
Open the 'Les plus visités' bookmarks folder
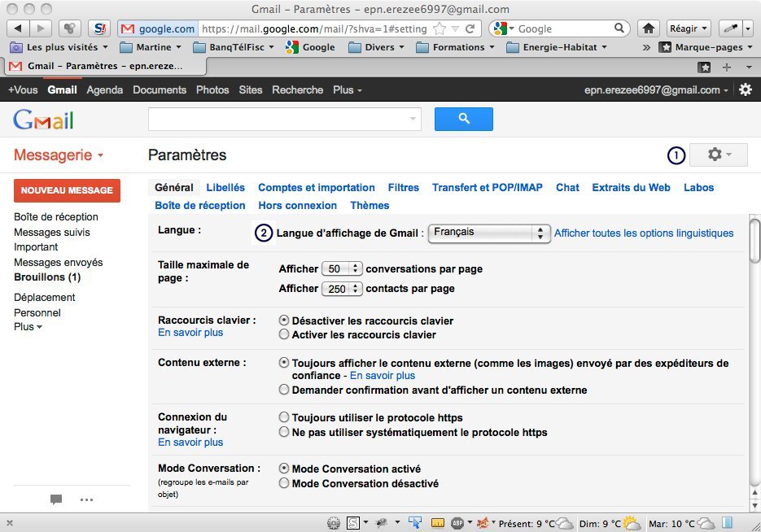tap(59, 47)
